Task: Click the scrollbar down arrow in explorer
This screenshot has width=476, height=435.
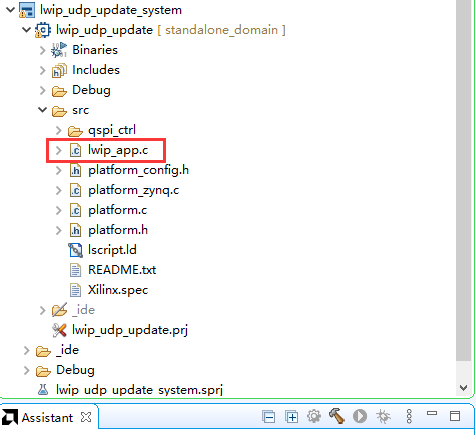Action: point(463,387)
